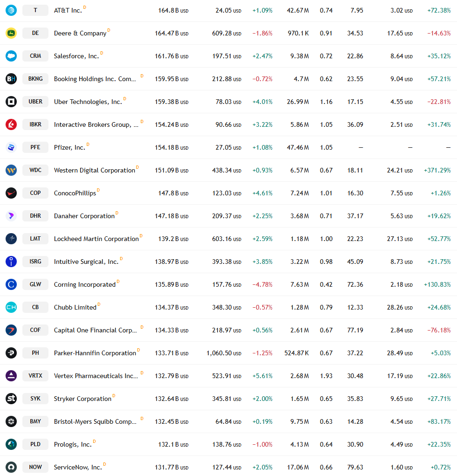Open the Uber Technologies, Inc. link

88,102
